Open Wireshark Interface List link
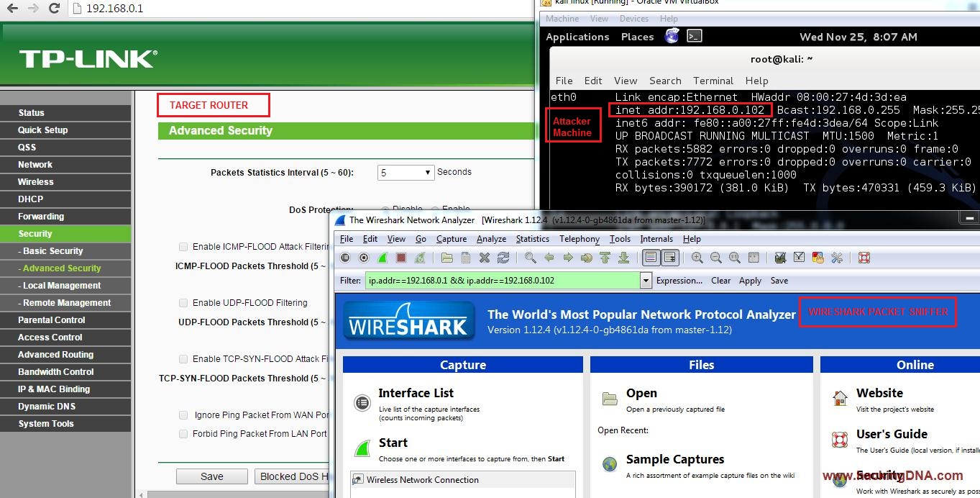Screen dimensions: 980x498 (416, 393)
